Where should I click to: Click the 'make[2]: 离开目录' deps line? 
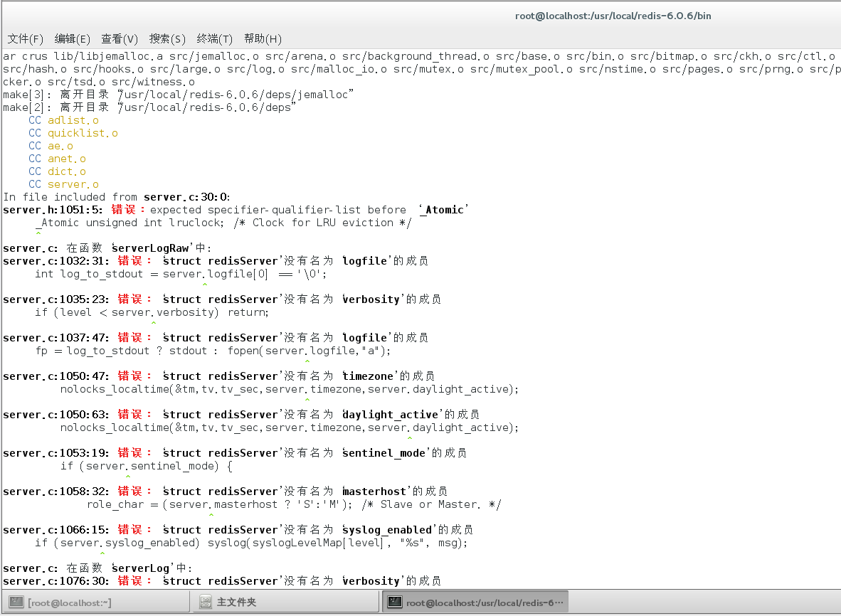149,107
